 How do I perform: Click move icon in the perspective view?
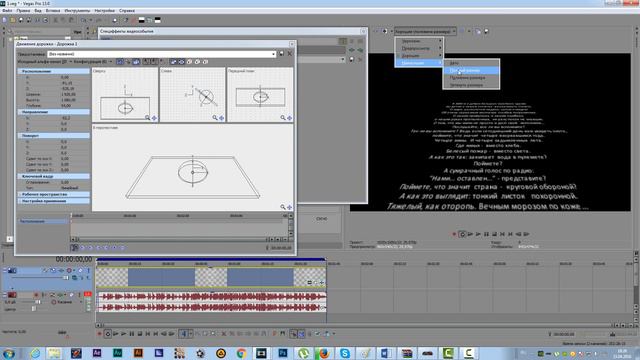pyautogui.click(x=289, y=207)
